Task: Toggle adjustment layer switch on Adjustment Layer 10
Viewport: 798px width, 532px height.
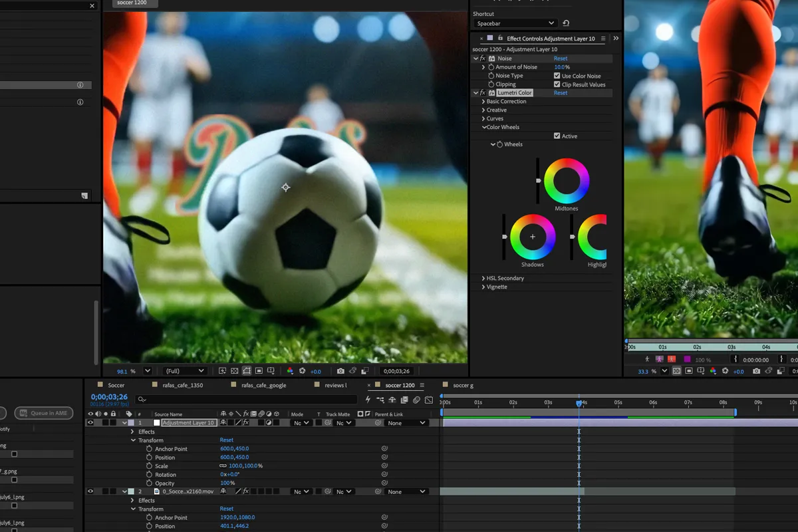Action: (x=269, y=423)
